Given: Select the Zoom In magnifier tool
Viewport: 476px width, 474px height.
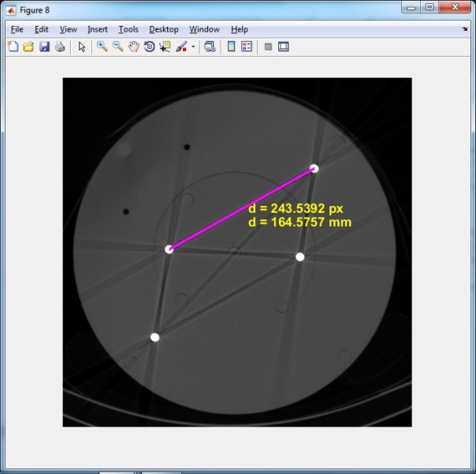Looking at the screenshot, I should click(x=102, y=47).
